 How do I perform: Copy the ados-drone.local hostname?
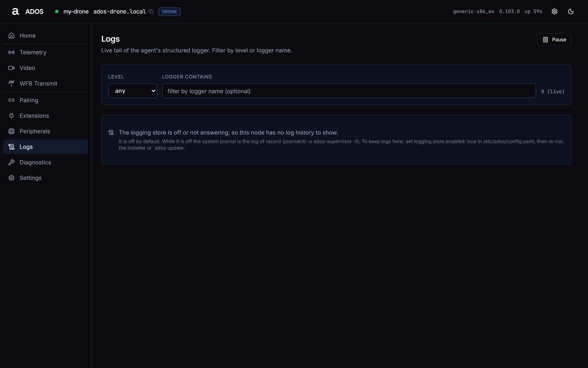151,11
